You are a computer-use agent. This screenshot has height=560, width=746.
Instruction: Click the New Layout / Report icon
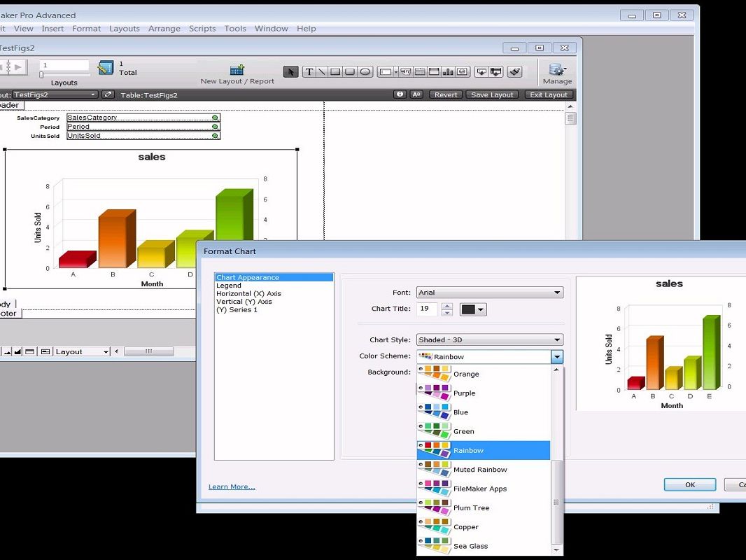coord(237,70)
